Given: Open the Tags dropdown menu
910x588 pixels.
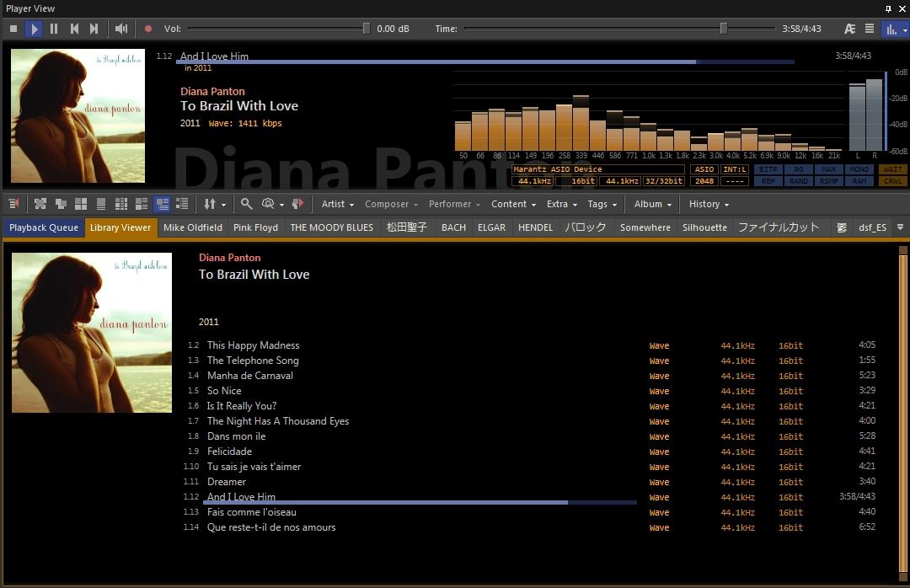Looking at the screenshot, I should [602, 205].
